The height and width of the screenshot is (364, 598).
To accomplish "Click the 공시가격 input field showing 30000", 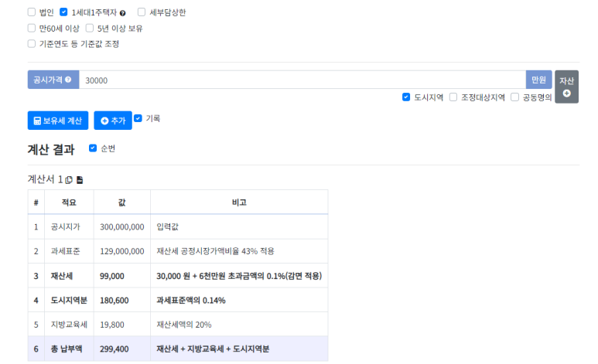I will coord(302,80).
